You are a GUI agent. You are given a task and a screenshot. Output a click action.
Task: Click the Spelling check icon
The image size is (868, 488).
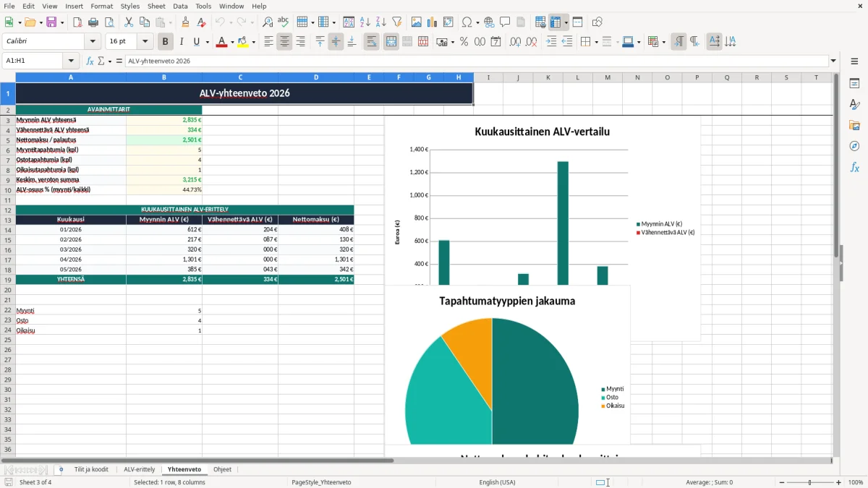click(284, 22)
